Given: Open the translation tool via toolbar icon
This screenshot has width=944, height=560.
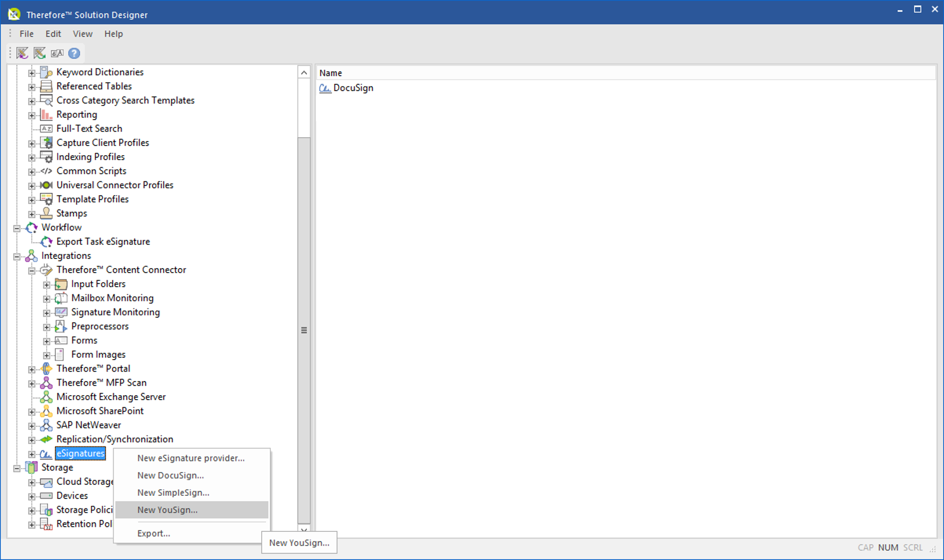Looking at the screenshot, I should (x=57, y=53).
